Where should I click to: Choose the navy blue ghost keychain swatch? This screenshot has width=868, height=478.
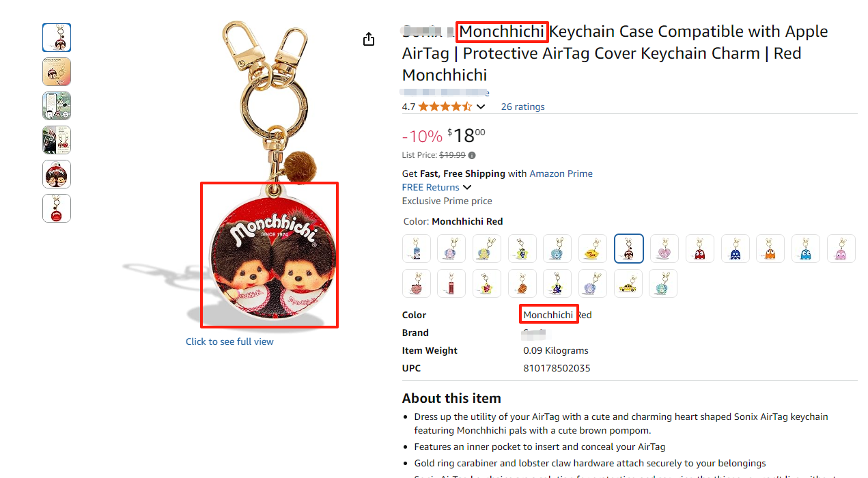coord(736,249)
